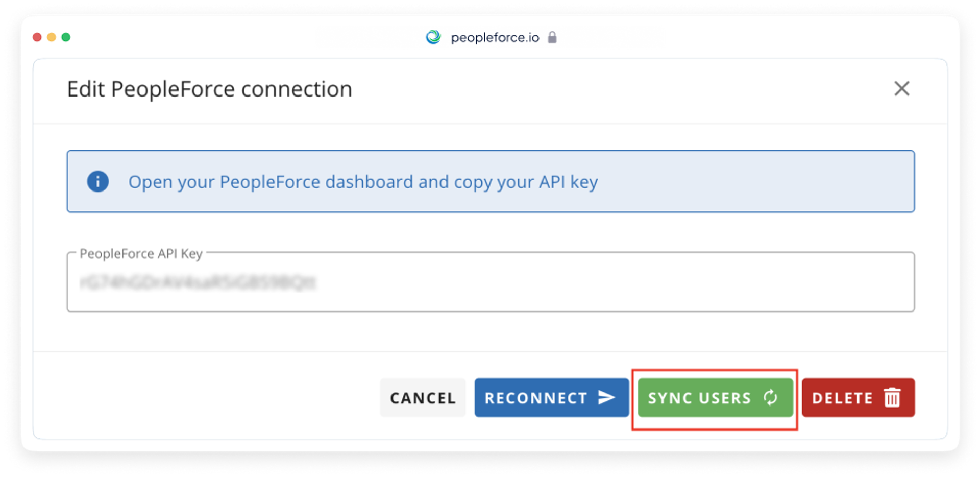
Task: Click the RECONNECT button label
Action: (536, 398)
